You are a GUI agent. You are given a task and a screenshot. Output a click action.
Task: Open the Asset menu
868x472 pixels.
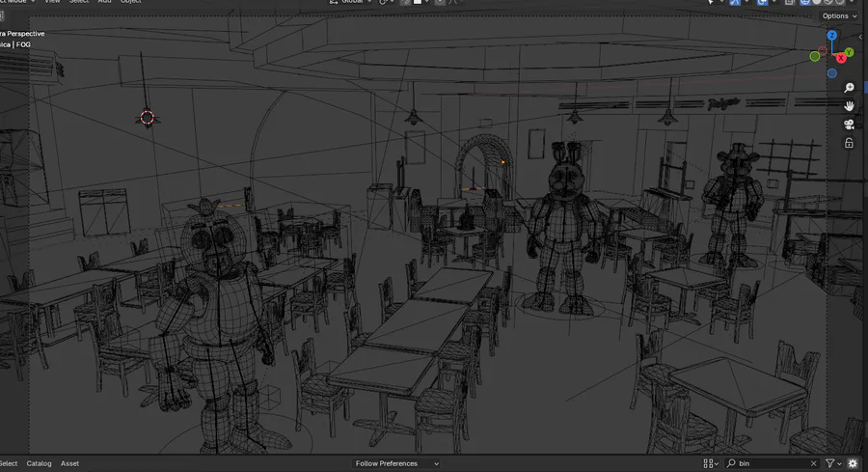69,463
